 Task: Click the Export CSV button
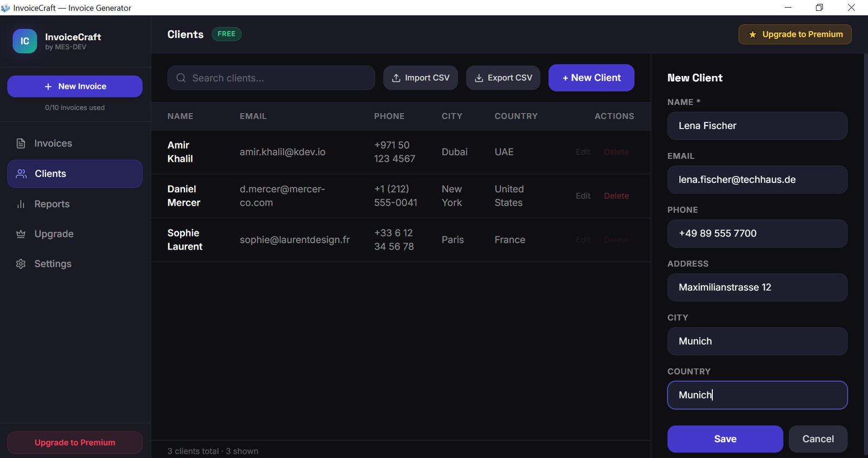point(503,78)
